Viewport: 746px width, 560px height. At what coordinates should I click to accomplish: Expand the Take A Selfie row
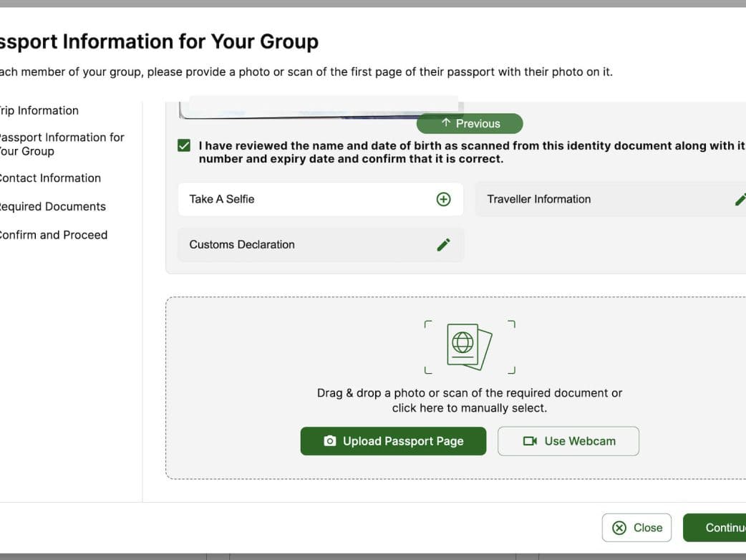pos(222,199)
